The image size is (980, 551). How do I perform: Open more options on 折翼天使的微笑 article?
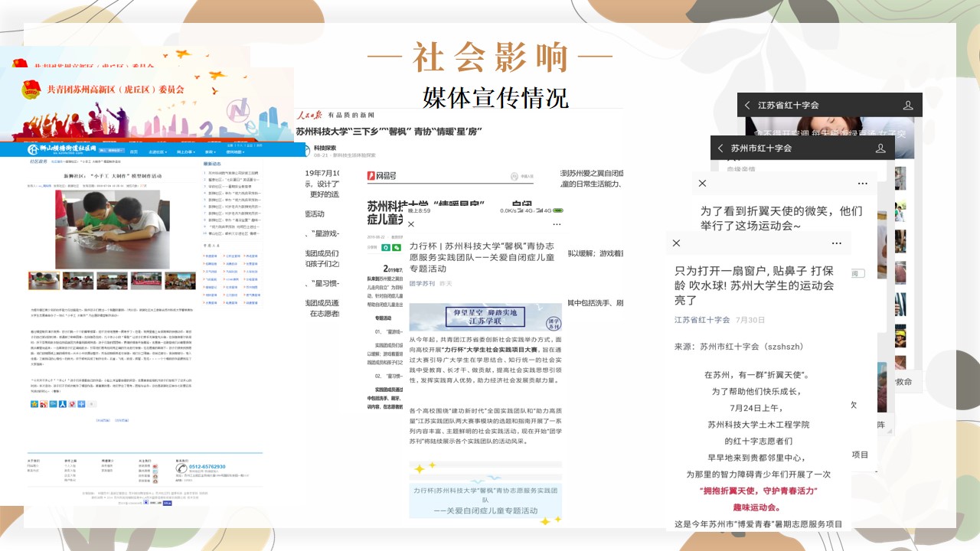(x=862, y=184)
